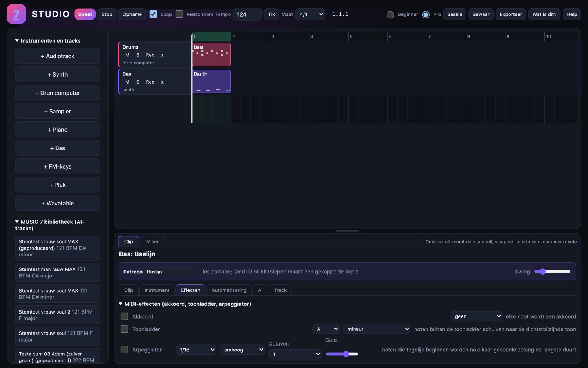
Task: Click the Stop button
Action: click(107, 14)
